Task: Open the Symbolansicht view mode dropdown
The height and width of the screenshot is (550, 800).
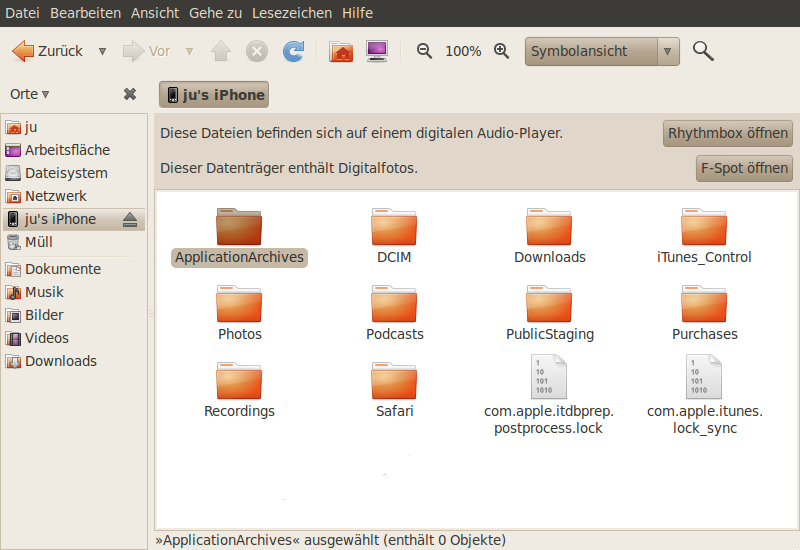Action: [602, 51]
